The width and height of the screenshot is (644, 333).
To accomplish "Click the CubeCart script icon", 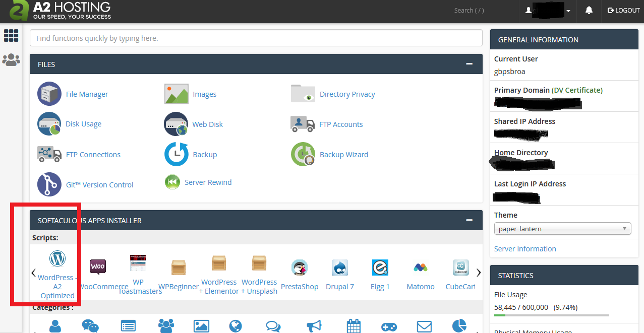I will tap(461, 268).
